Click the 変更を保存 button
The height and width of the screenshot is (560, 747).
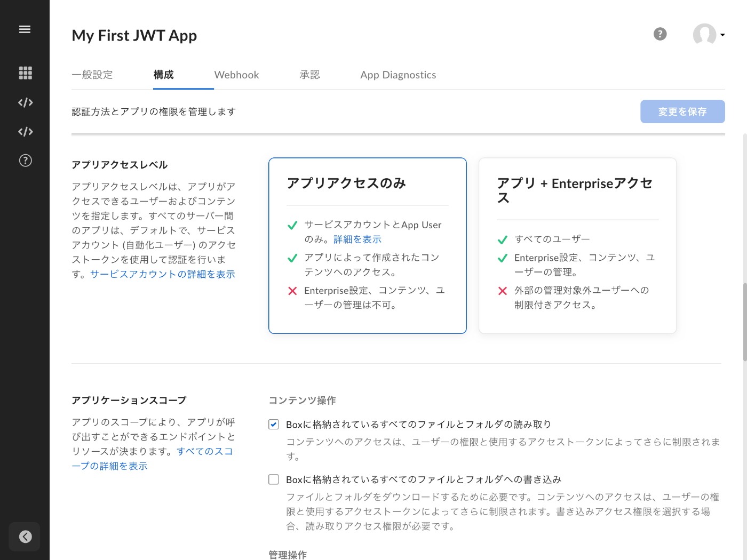(x=682, y=111)
